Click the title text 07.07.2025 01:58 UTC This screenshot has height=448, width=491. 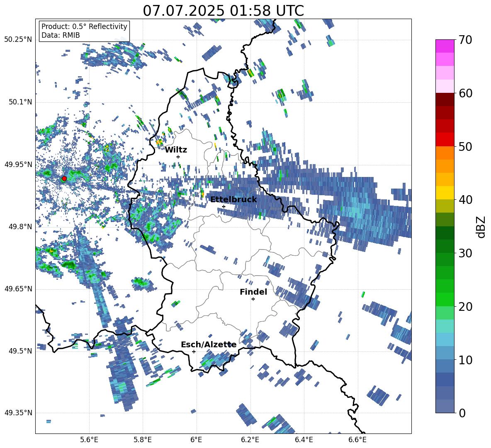(x=223, y=11)
